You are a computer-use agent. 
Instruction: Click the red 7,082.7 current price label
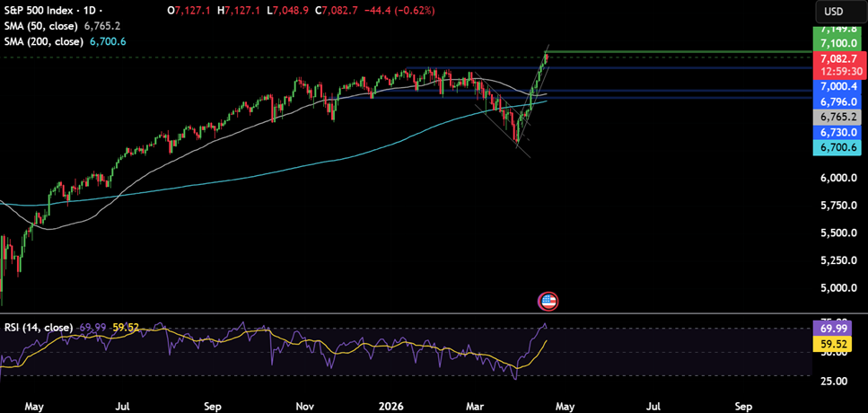[x=837, y=57]
